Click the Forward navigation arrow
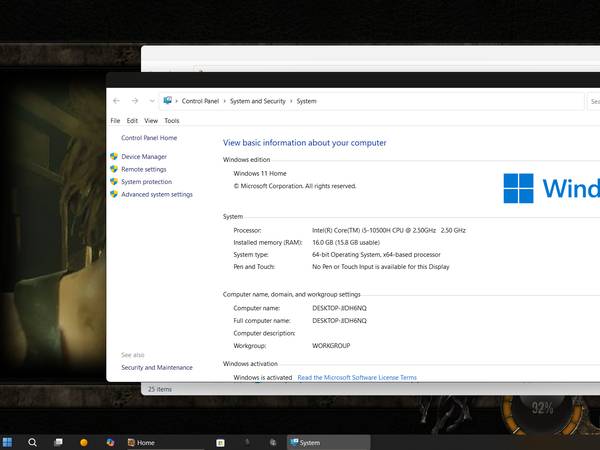Viewport: 600px width, 450px height. tap(135, 101)
